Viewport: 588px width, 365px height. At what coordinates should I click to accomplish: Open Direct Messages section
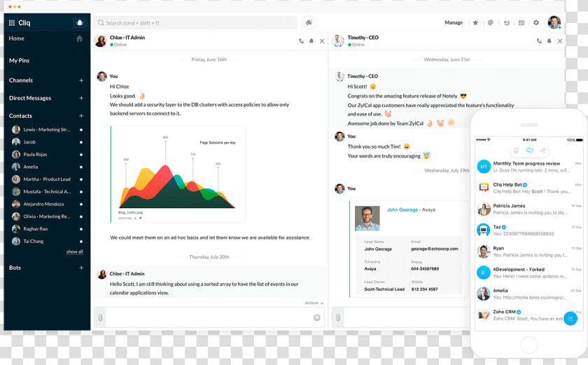(x=30, y=98)
